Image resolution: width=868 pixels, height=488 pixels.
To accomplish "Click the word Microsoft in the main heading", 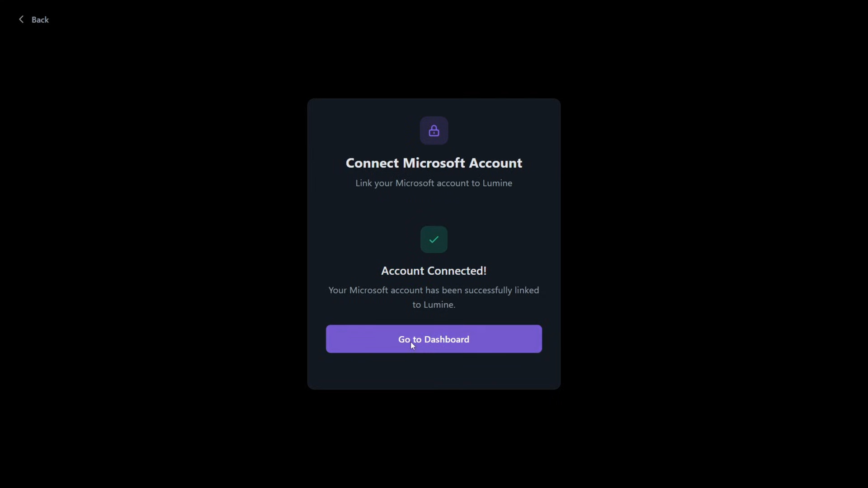I will click(434, 163).
